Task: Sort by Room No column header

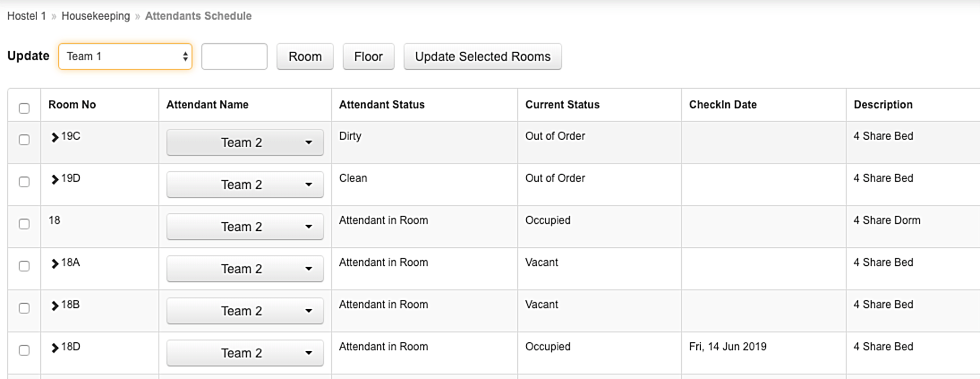Action: [x=72, y=104]
